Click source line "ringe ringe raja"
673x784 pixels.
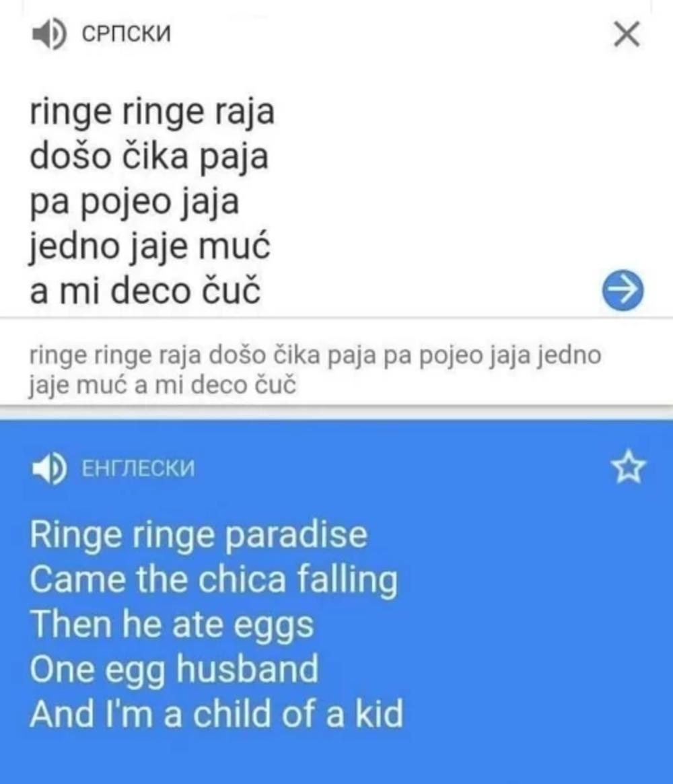click(152, 112)
